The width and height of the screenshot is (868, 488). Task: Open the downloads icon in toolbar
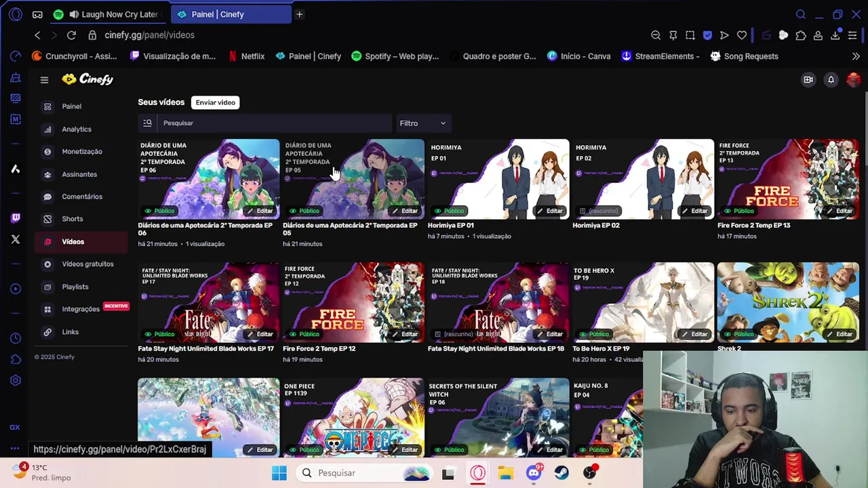tap(835, 35)
